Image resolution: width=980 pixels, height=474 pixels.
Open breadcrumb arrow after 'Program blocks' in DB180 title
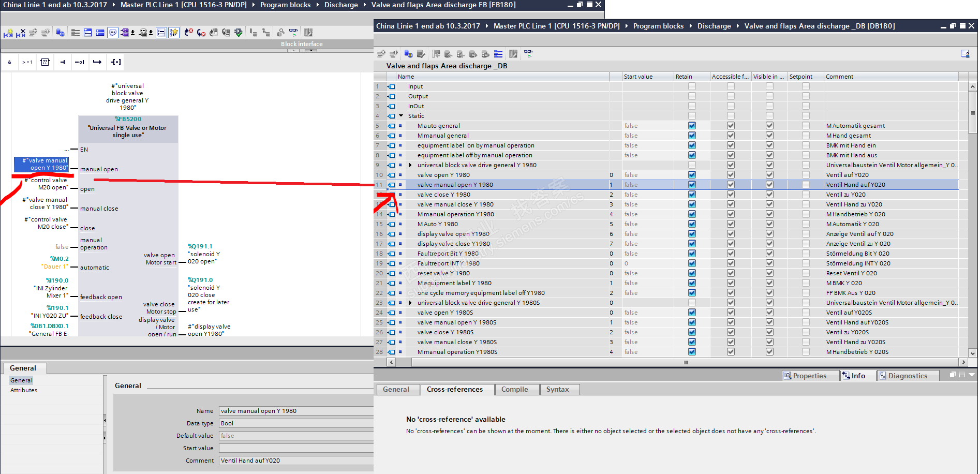(690, 26)
